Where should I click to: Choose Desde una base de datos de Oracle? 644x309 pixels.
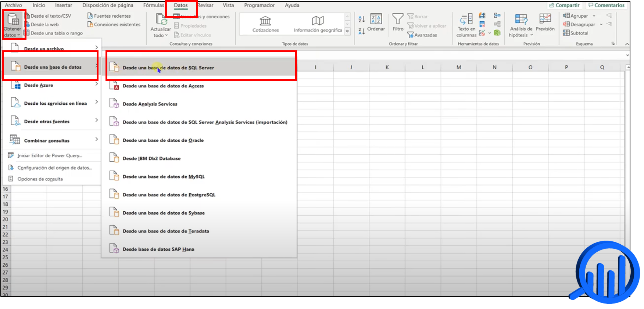tap(200, 140)
